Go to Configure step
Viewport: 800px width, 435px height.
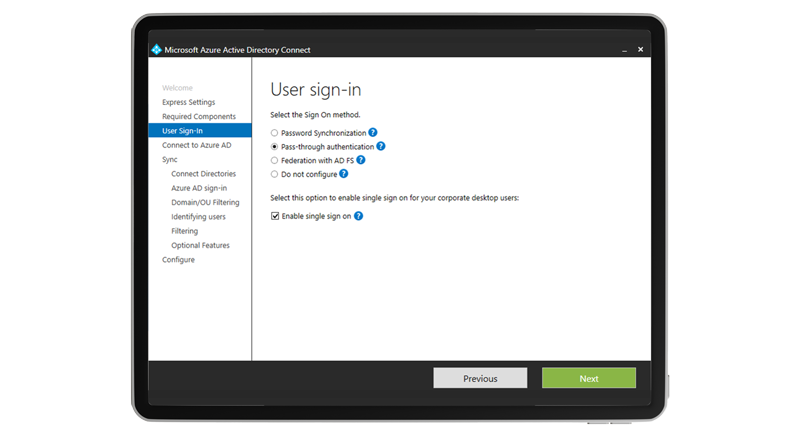pos(179,260)
